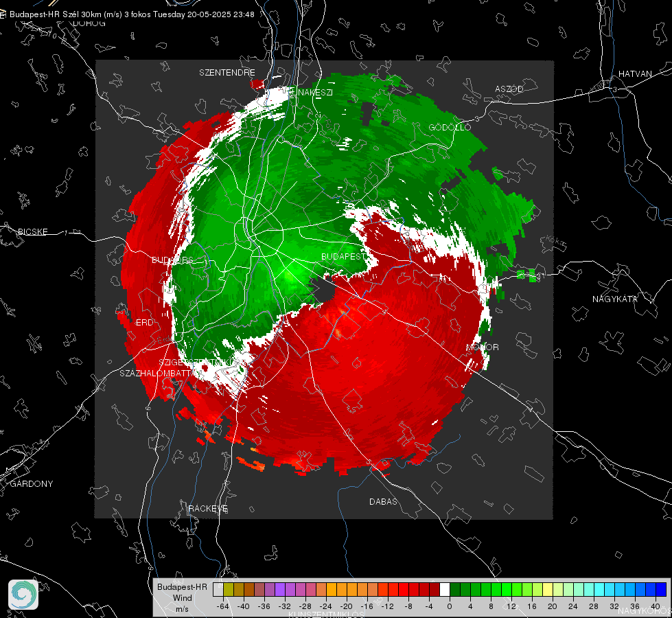This screenshot has width=672, height=618.
Task: Click the dark green swatch above 0
Action: pyautogui.click(x=455, y=590)
